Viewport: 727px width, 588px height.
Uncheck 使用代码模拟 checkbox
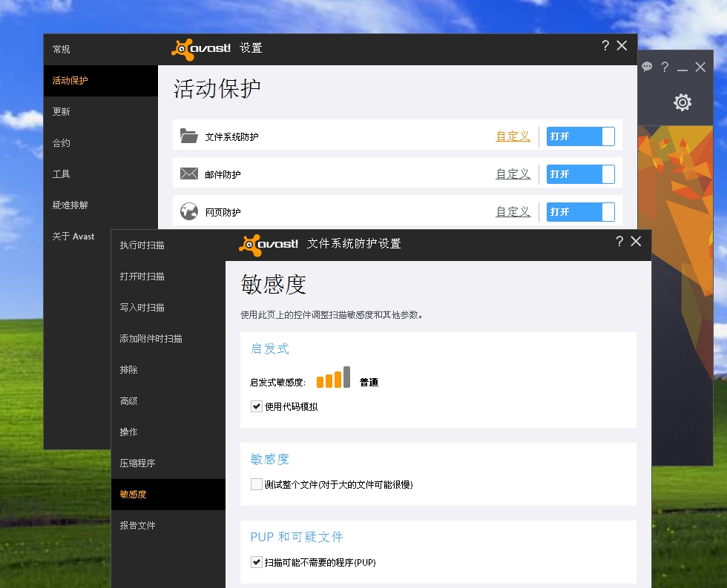pyautogui.click(x=257, y=406)
